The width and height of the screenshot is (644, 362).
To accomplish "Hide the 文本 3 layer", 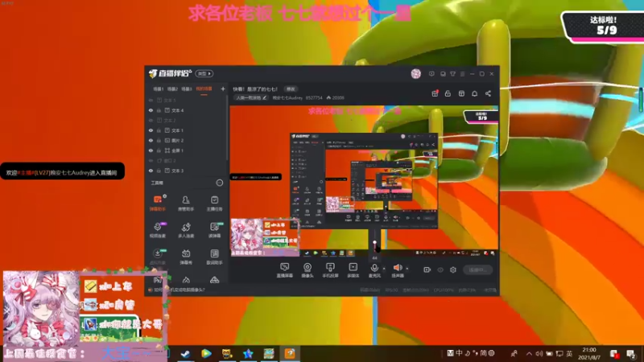I will point(151,171).
